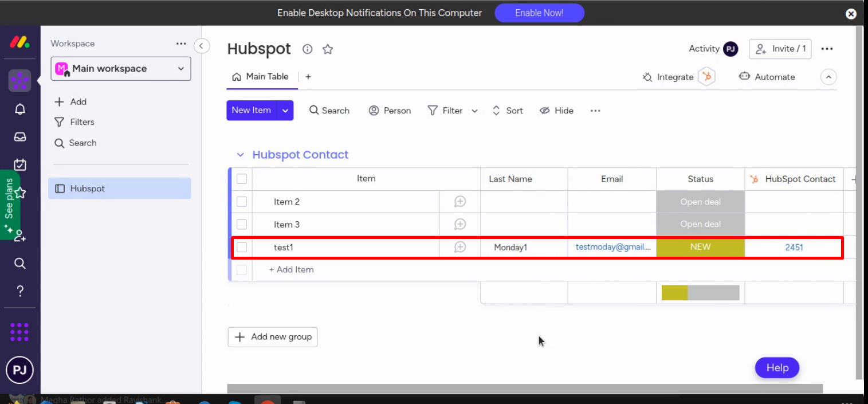The image size is (868, 404).
Task: Collapse the Hubspot Contact group
Action: coord(241,155)
